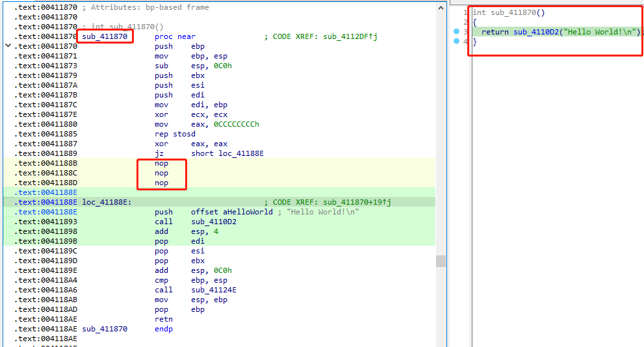Select address .text:004118A6
Viewport: 644px width, 347px height.
click(46, 290)
